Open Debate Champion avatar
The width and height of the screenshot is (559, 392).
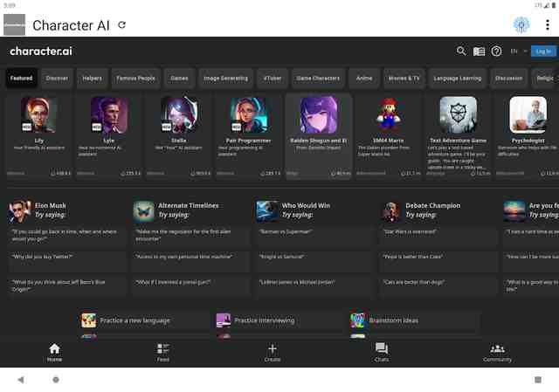391,211
